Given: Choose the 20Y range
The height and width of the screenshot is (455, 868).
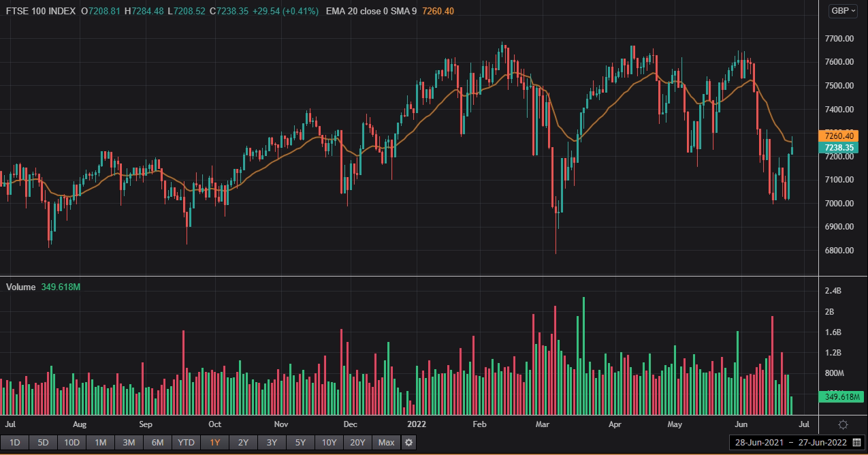Looking at the screenshot, I should pos(357,443).
